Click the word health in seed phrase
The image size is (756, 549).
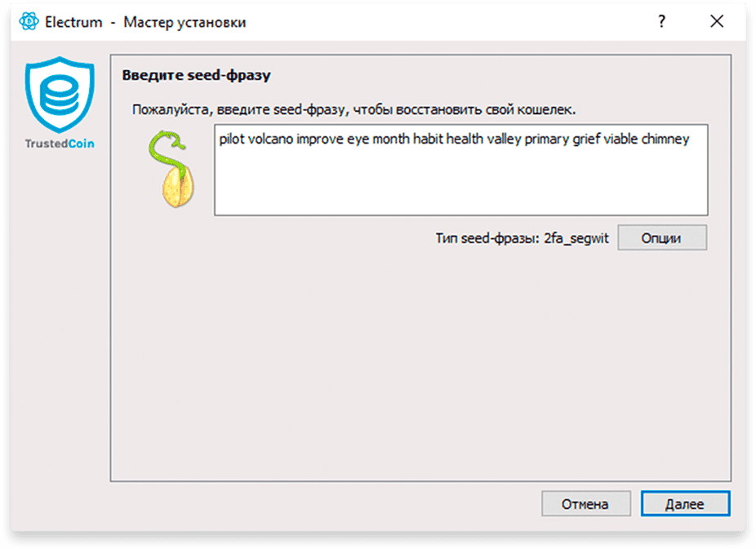pyautogui.click(x=465, y=139)
